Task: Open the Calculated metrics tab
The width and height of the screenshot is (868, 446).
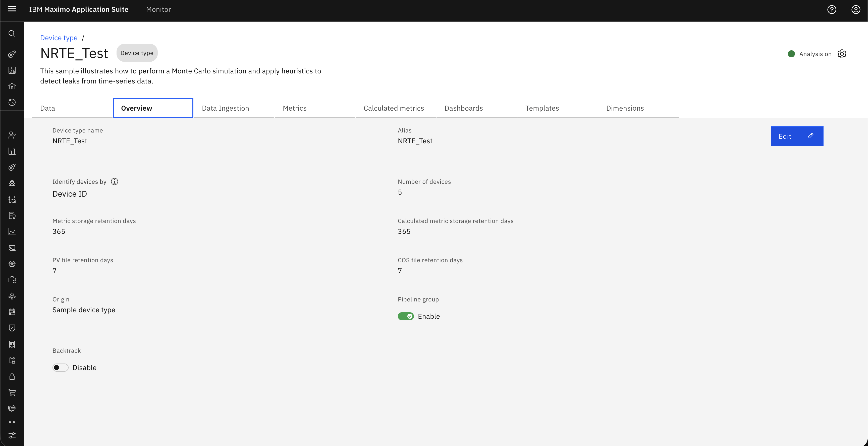Action: pyautogui.click(x=396, y=108)
